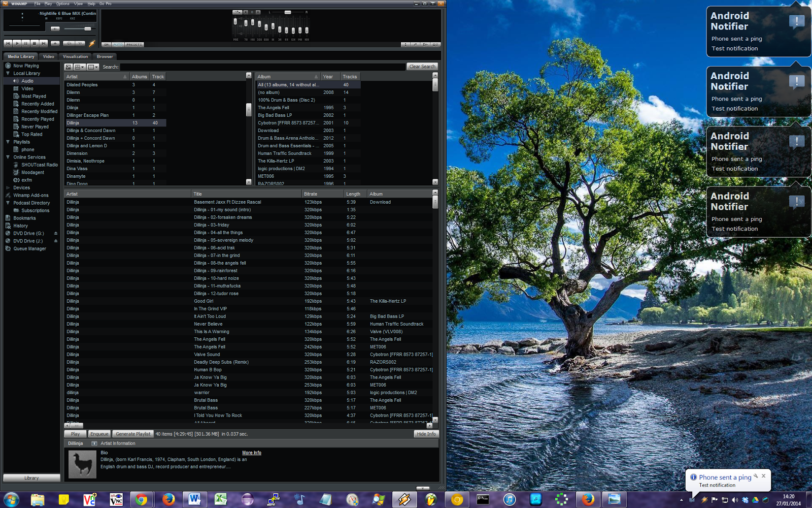Open the third column-layout dropdown left of Search
The height and width of the screenshot is (508, 812).
[x=93, y=67]
